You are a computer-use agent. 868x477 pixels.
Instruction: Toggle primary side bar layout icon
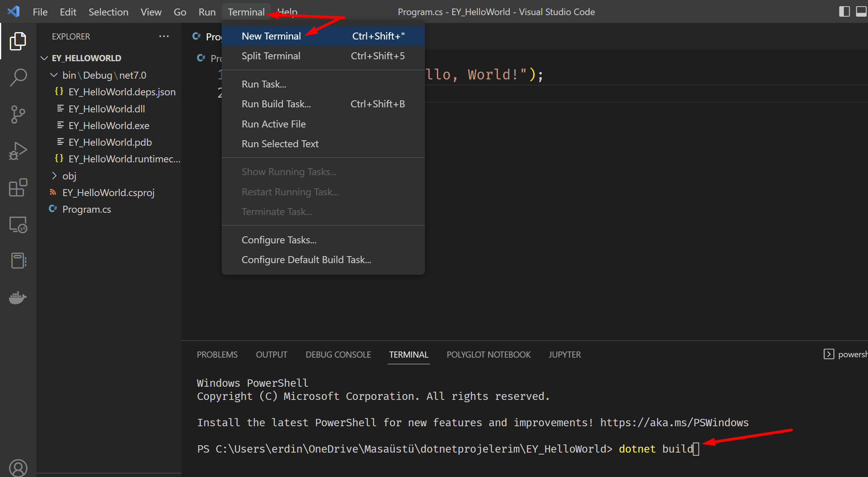pyautogui.click(x=844, y=12)
